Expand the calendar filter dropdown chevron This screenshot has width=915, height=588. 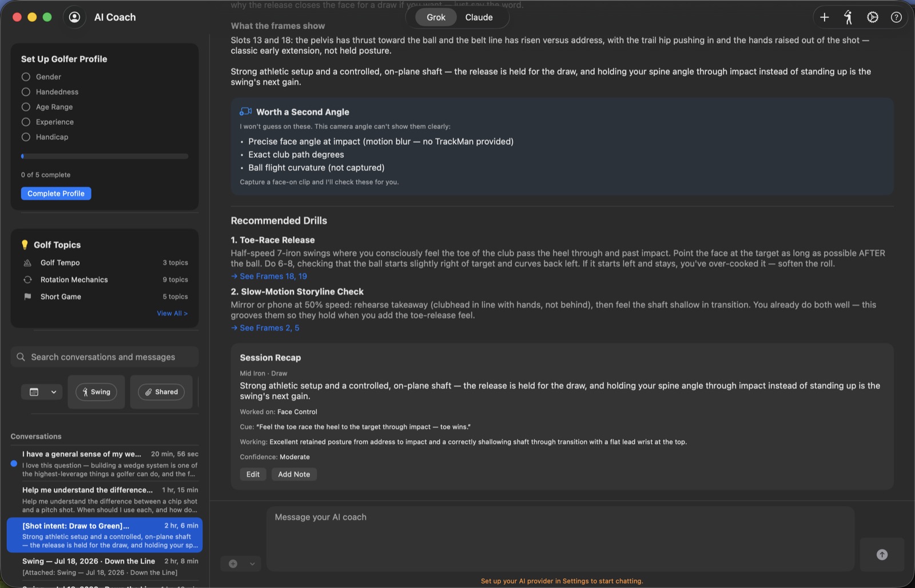click(54, 392)
